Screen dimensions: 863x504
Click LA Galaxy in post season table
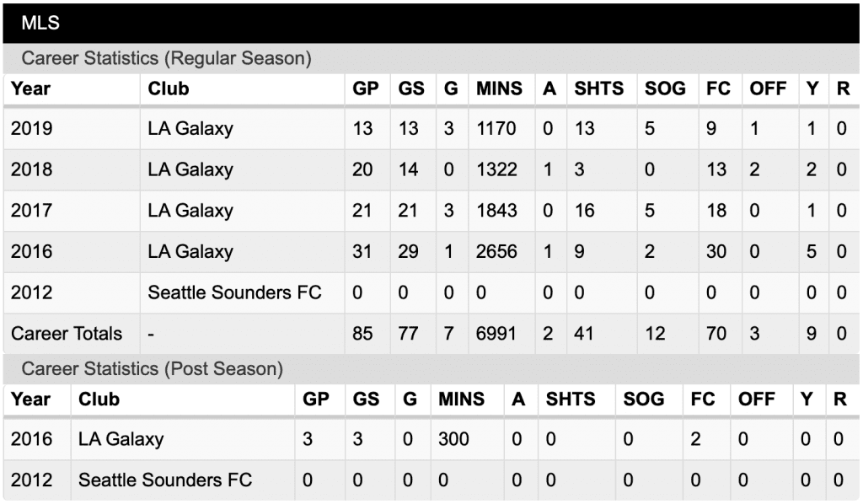121,439
